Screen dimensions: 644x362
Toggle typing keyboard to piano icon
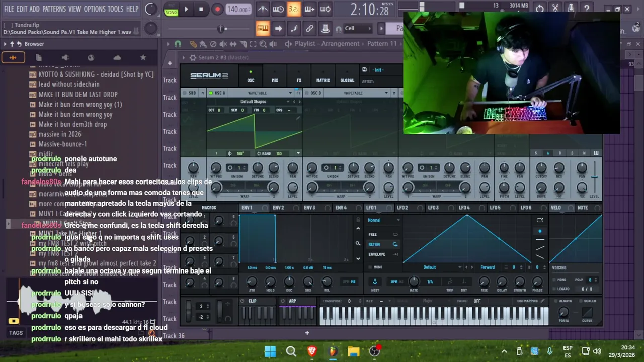coord(263,28)
